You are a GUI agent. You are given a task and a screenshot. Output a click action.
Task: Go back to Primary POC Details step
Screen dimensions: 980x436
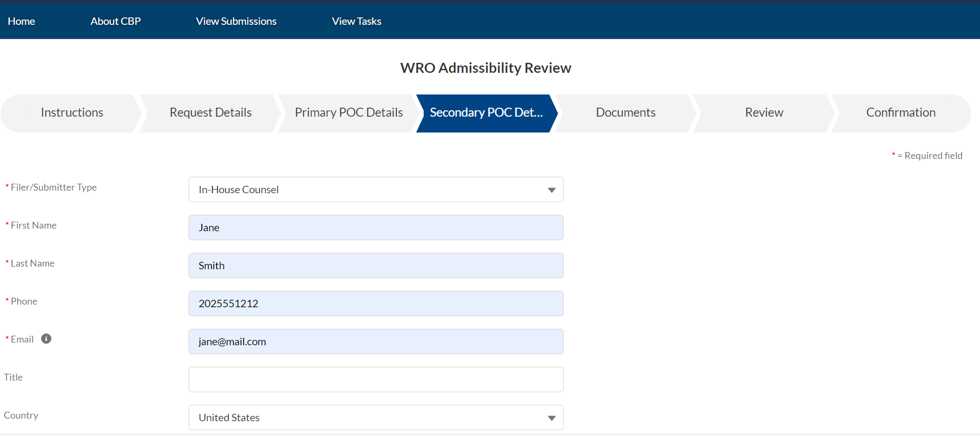pyautogui.click(x=349, y=113)
